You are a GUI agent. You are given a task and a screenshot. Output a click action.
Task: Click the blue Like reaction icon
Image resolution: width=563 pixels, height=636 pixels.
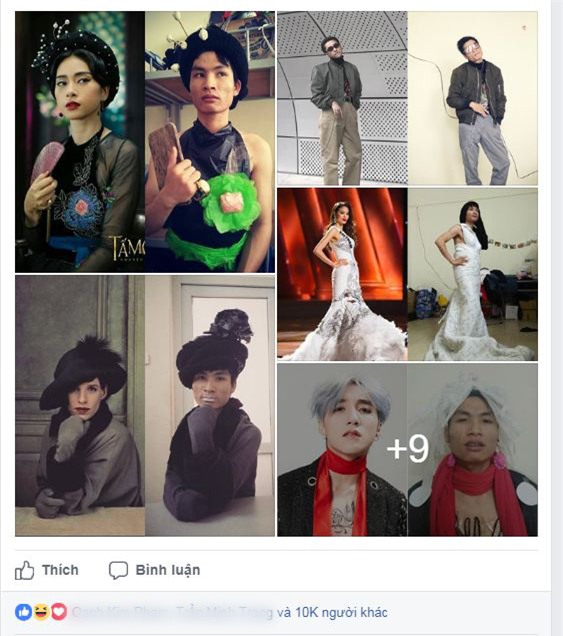(x=24, y=612)
